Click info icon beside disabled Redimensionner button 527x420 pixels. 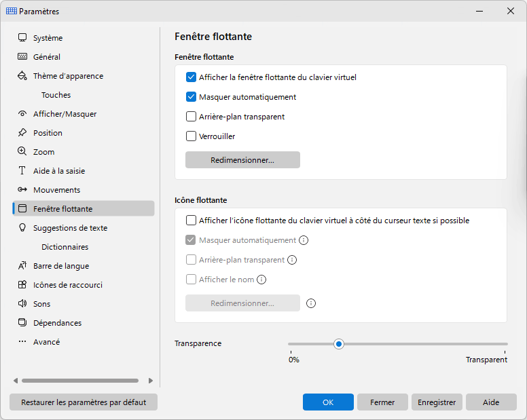(x=311, y=303)
